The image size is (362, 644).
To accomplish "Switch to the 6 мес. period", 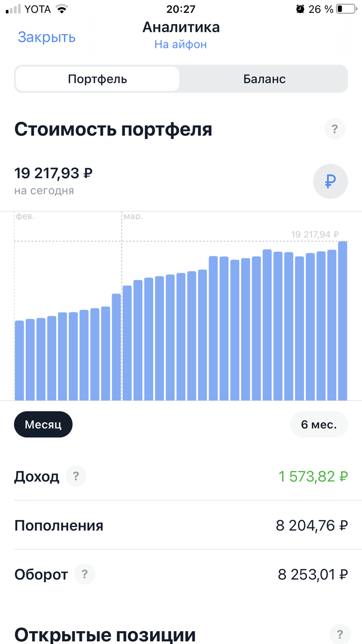I will (x=319, y=424).
